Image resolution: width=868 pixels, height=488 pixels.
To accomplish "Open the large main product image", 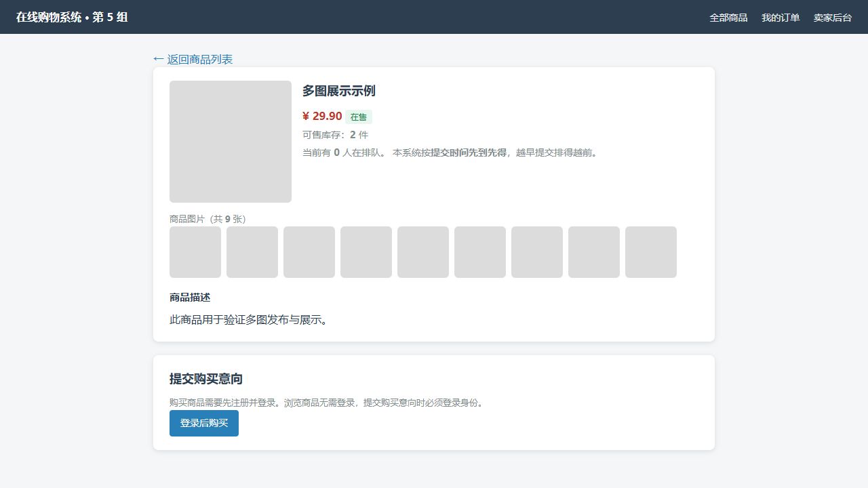I will [231, 142].
